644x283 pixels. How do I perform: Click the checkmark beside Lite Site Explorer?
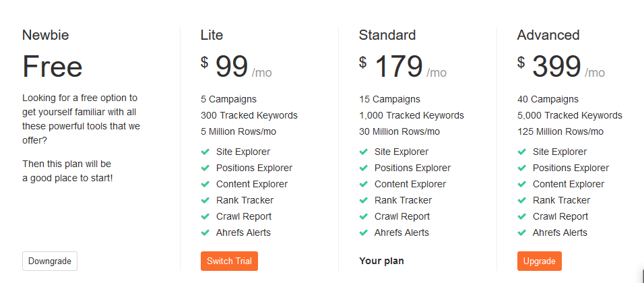point(205,152)
